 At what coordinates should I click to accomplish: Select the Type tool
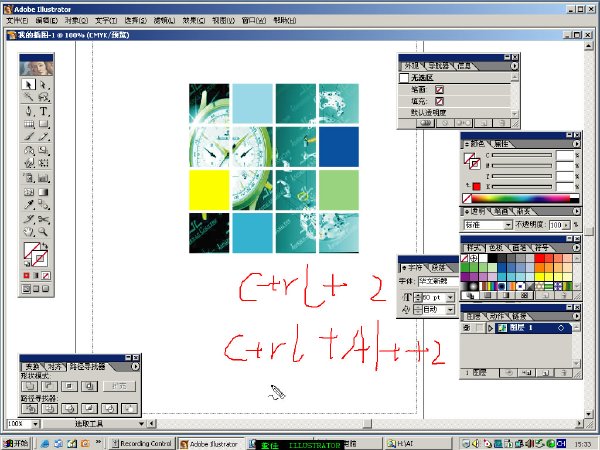[44, 111]
